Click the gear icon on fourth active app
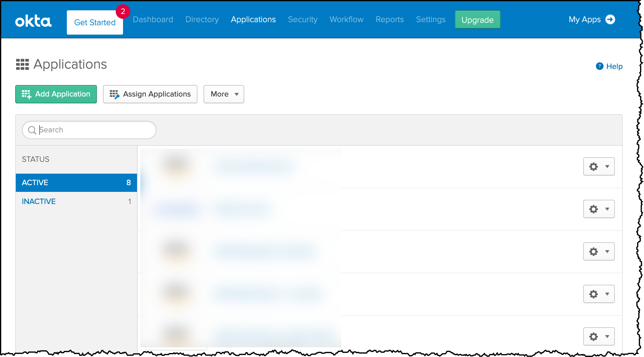The width and height of the screenshot is (644, 357). [x=594, y=293]
